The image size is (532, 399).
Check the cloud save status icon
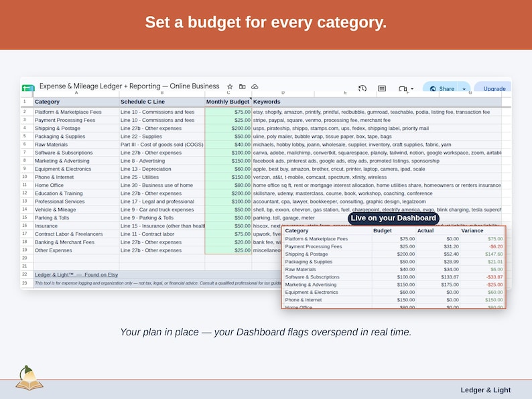pyautogui.click(x=255, y=87)
